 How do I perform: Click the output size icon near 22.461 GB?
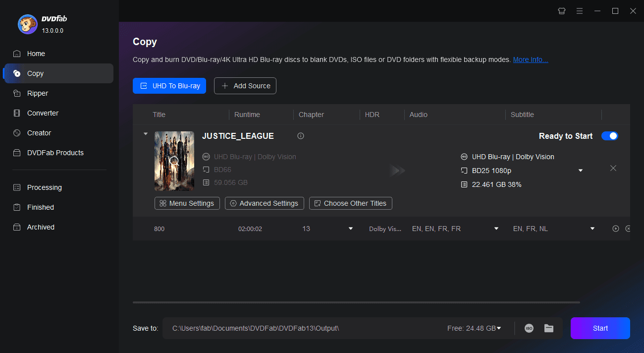coord(464,184)
